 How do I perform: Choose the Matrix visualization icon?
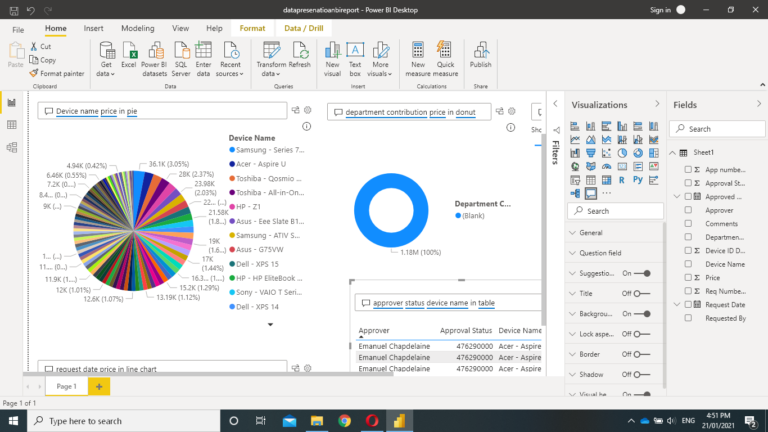[606, 180]
